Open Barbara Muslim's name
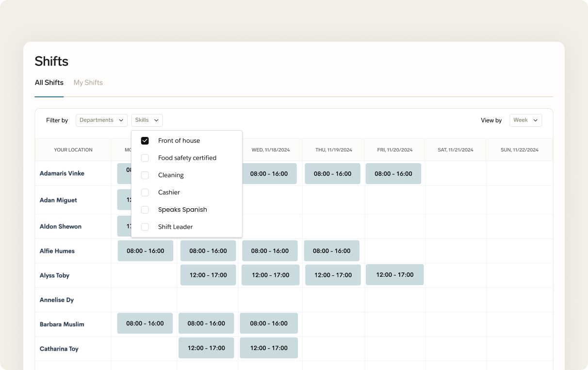Image resolution: width=588 pixels, height=370 pixels. [x=62, y=324]
